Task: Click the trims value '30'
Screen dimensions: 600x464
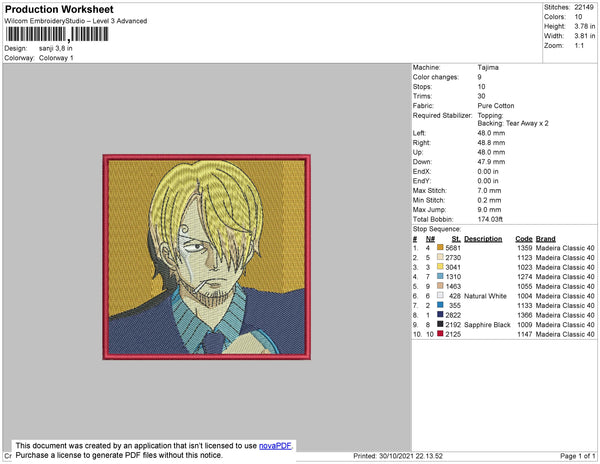Action: (481, 96)
